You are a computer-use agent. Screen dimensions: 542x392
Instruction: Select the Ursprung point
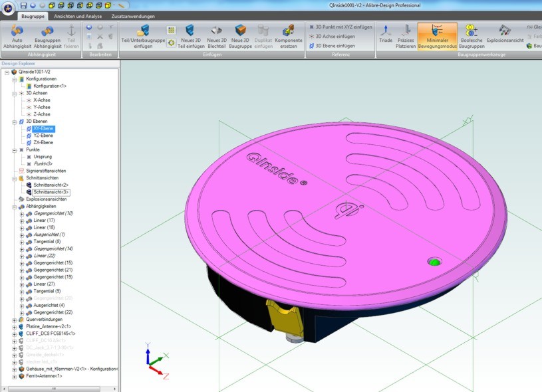coord(43,157)
